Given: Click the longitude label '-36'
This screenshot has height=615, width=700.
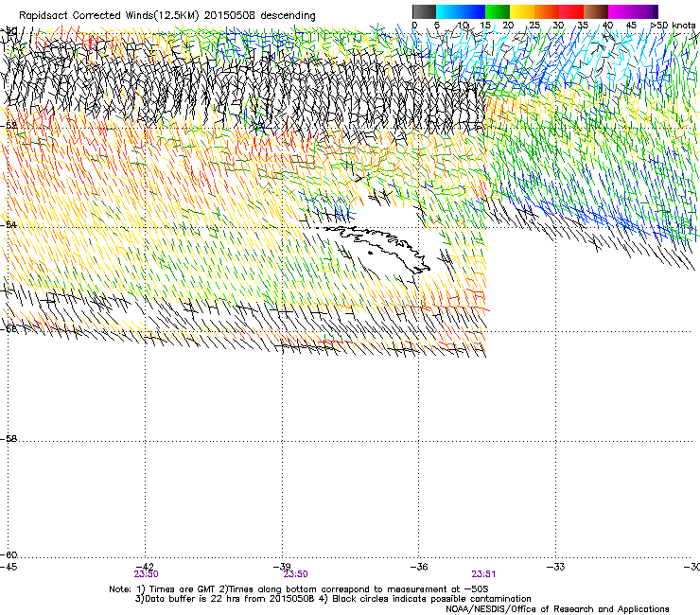Looking at the screenshot, I should [x=419, y=567].
